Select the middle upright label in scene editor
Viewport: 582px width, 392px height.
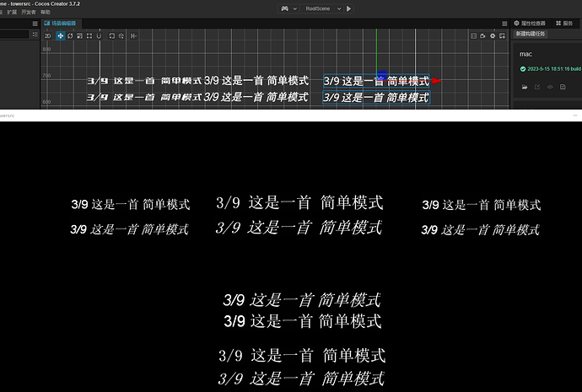click(x=256, y=80)
